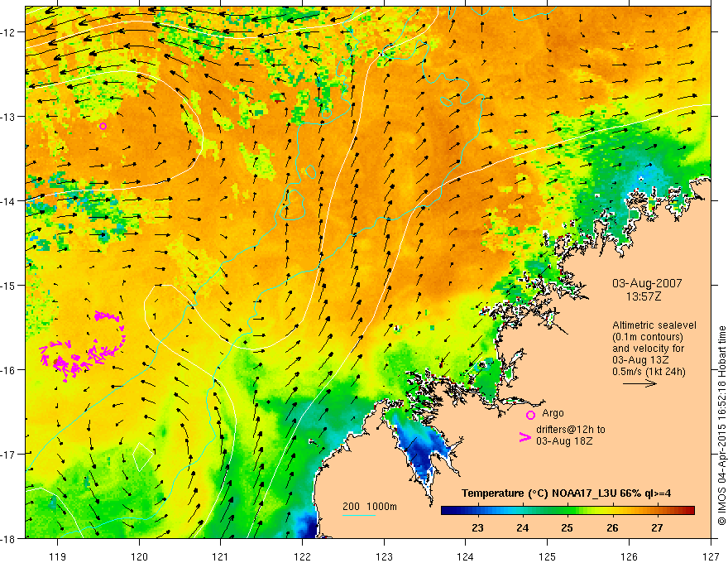Image resolution: width=728 pixels, height=563 pixels.
Task: Click the small white diamond contour near 120E 17S
Action: (142, 457)
